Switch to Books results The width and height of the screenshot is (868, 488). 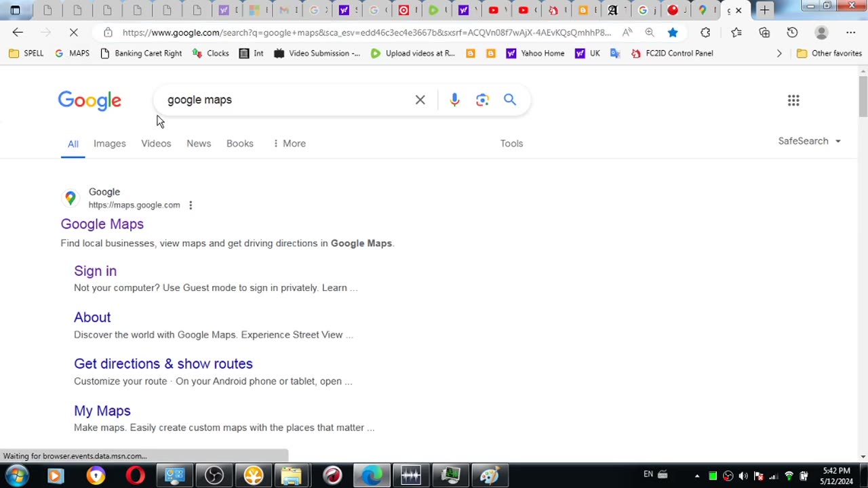[240, 144]
